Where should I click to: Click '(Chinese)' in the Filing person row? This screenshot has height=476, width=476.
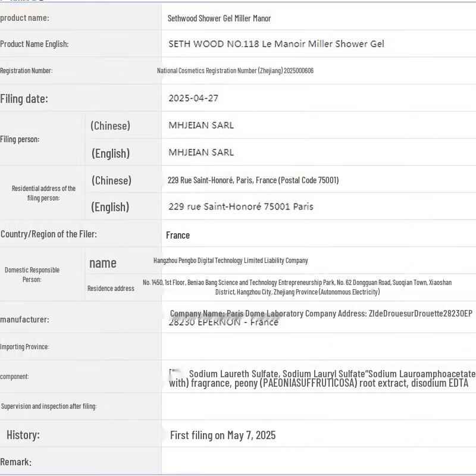[111, 126]
